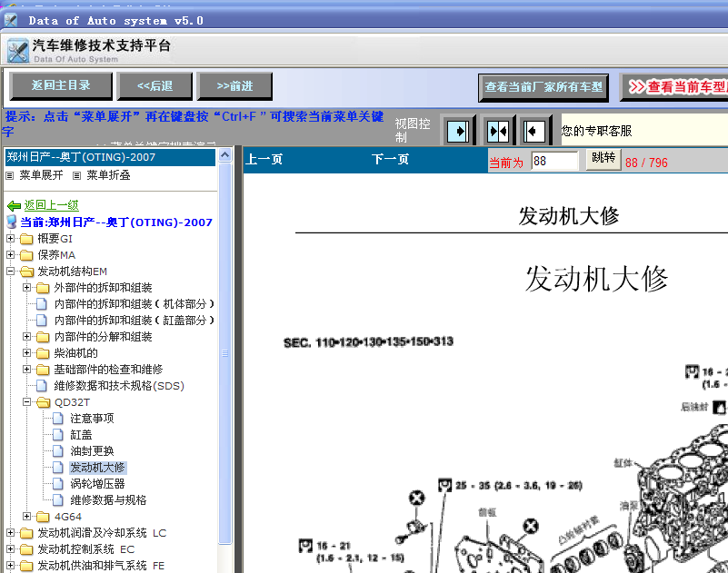Go to previous page via 上一页

coord(264,160)
